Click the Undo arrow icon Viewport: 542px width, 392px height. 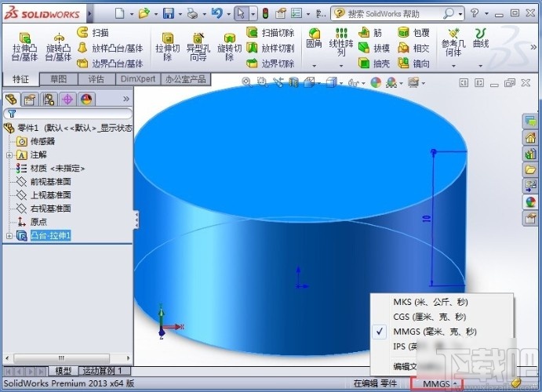(x=216, y=13)
